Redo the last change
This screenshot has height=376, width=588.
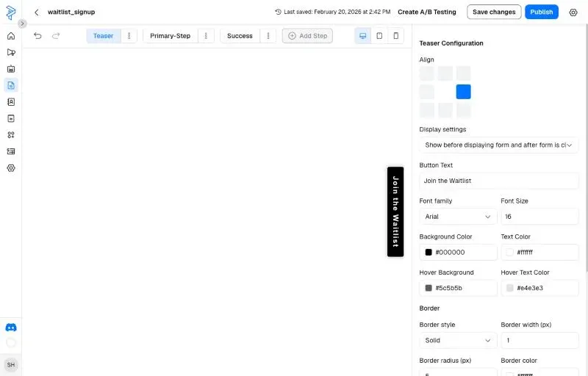[x=56, y=35]
